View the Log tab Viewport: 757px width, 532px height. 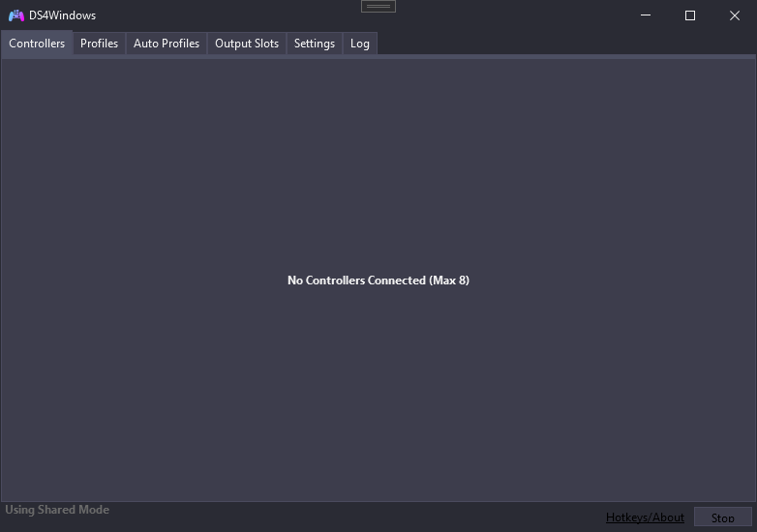click(360, 44)
